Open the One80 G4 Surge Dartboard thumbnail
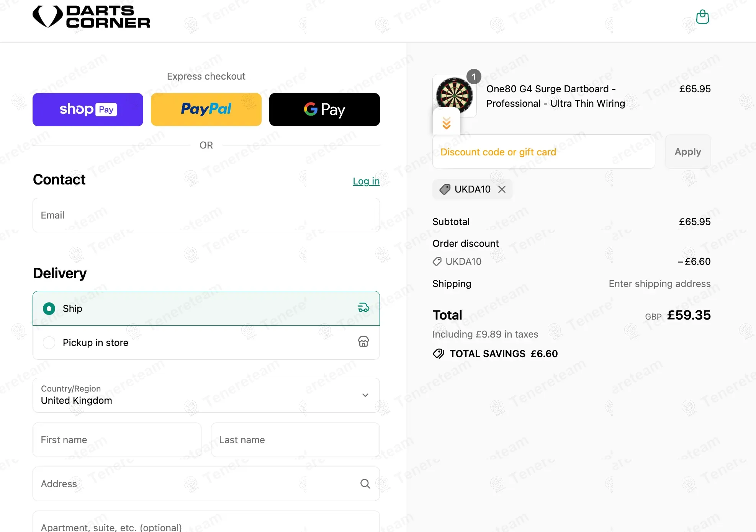Viewport: 756px width, 532px height. point(455,96)
